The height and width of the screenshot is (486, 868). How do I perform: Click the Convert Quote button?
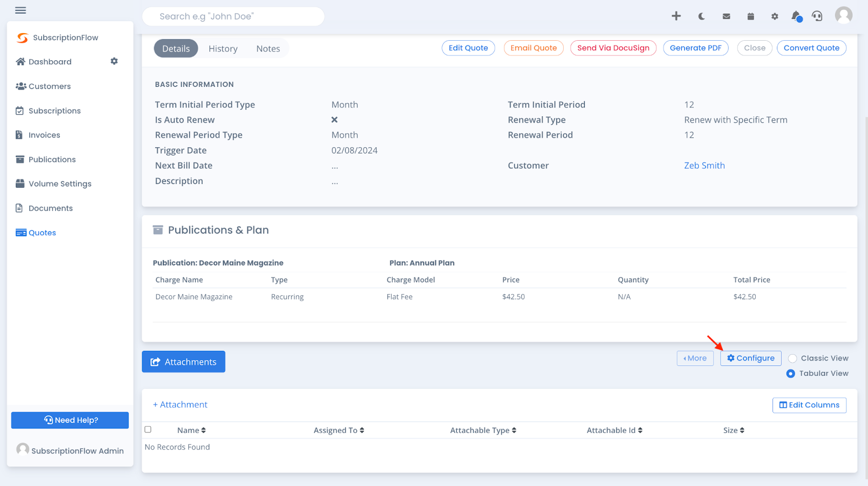tap(812, 48)
